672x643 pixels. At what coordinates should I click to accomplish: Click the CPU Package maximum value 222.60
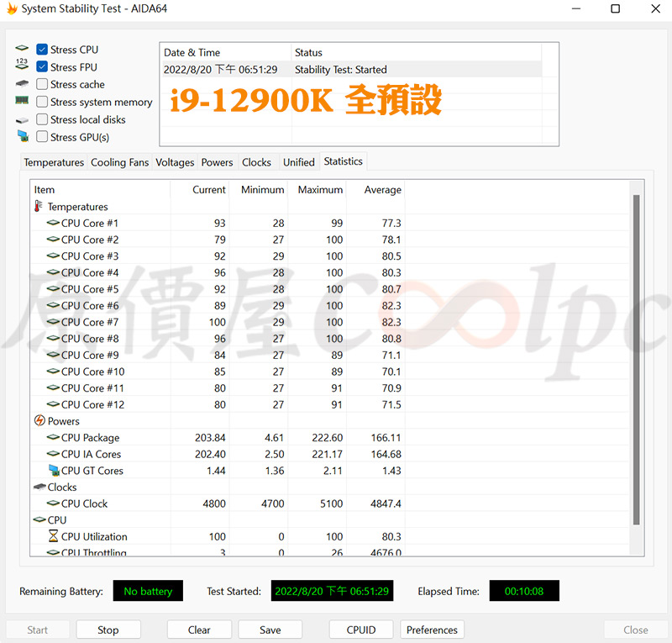pos(328,438)
